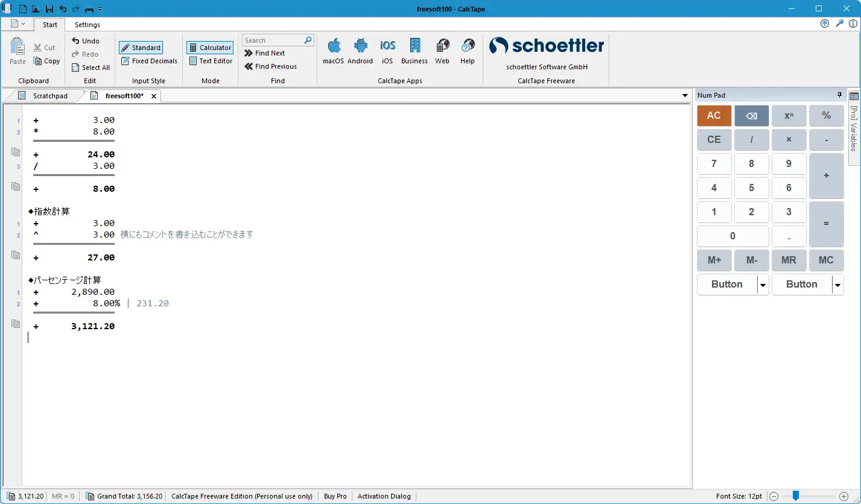The image size is (861, 504).
Task: Toggle Fixed Decimals input style
Action: pos(149,61)
